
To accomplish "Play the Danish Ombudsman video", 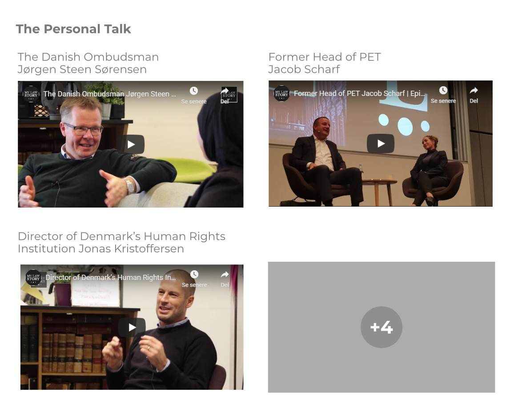I will [x=131, y=144].
